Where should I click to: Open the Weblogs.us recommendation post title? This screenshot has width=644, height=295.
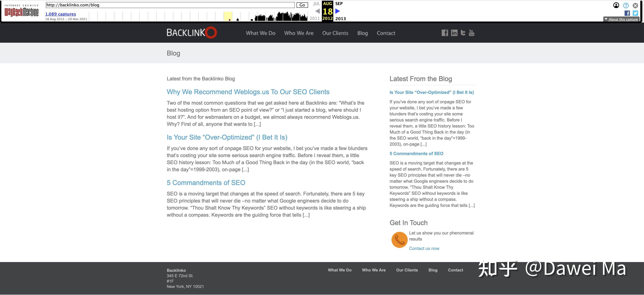248,92
